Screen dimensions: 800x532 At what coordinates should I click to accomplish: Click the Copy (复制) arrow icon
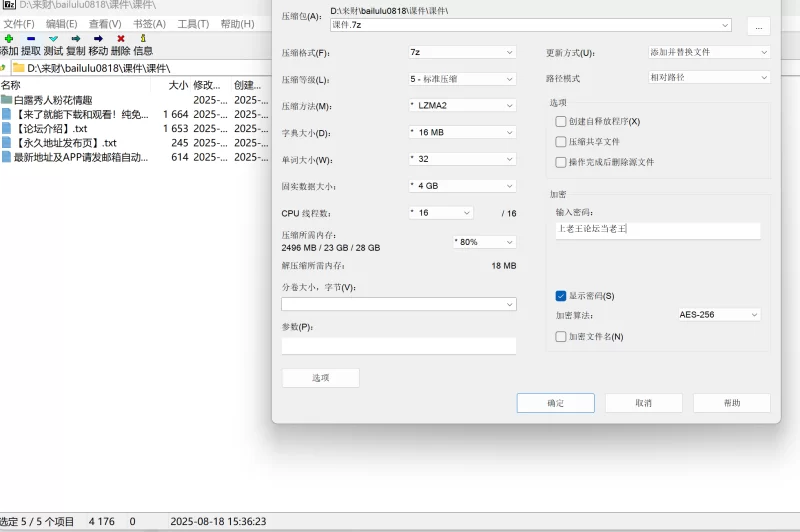point(76,38)
